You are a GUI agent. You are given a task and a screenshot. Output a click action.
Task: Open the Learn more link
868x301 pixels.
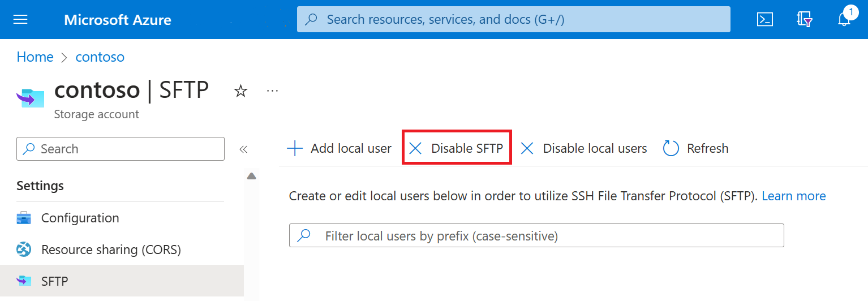pos(793,196)
